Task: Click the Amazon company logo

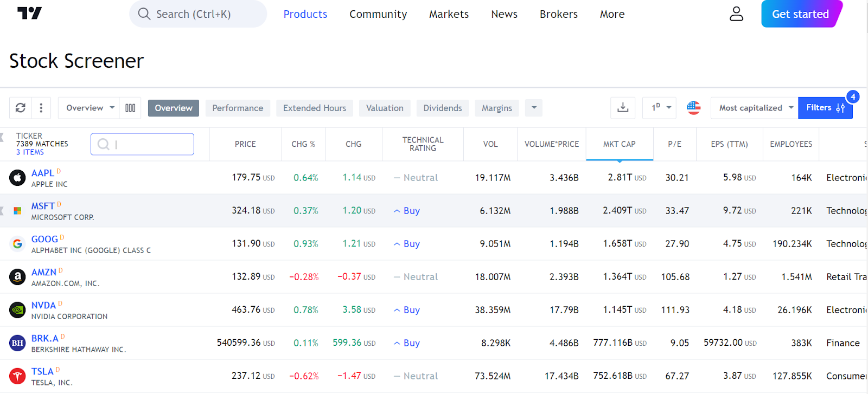Action: pyautogui.click(x=17, y=277)
